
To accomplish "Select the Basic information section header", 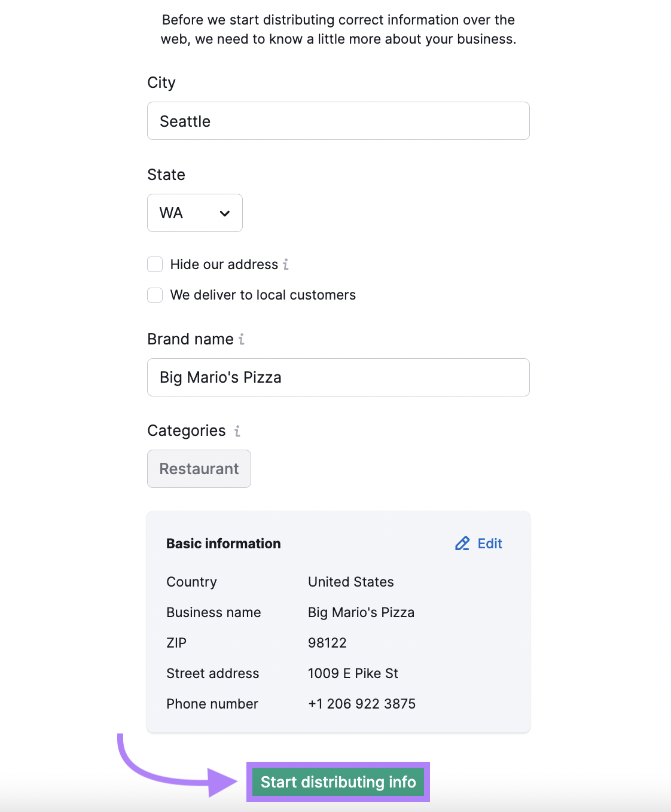I will coord(223,544).
